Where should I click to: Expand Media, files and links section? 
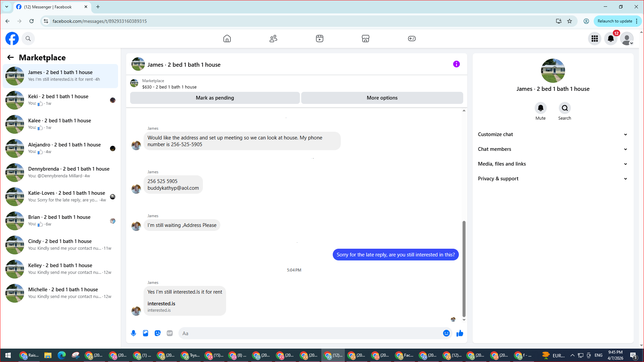[x=553, y=164]
